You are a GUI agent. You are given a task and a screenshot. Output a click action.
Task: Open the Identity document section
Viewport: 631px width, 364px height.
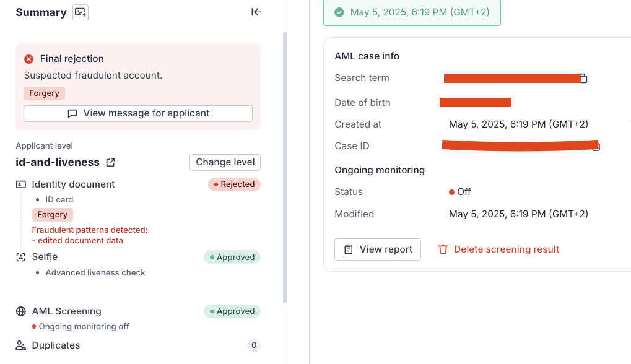tap(73, 184)
